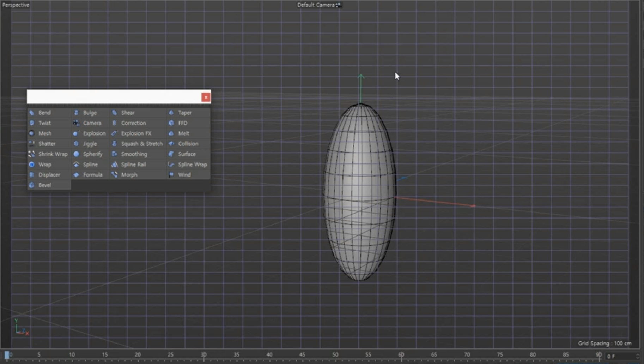
Task: Click the Default Camera icon
Action: coord(338,5)
